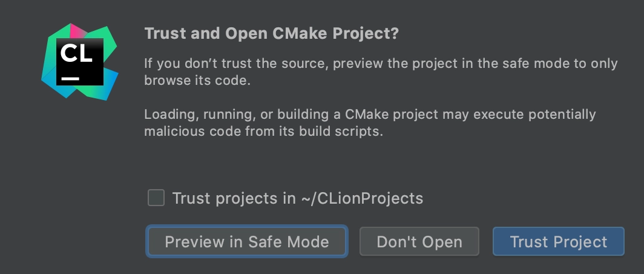The height and width of the screenshot is (274, 644).
Task: Click the 'malicious code from its build scripts' line
Action: coord(263,131)
